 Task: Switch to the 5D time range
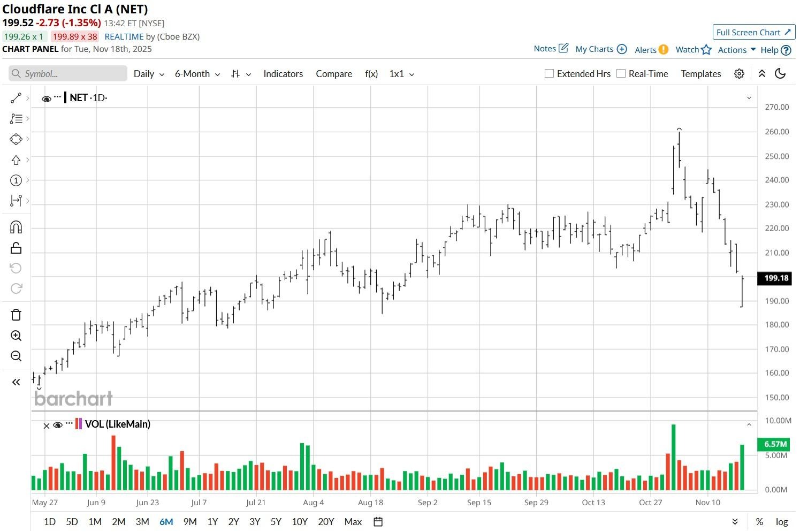(72, 522)
